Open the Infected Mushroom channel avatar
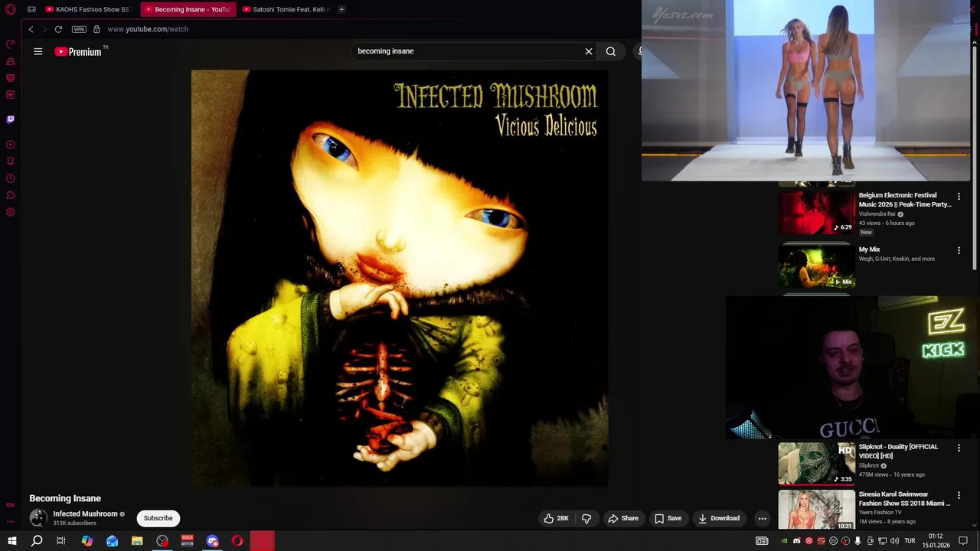The width and height of the screenshot is (980, 551). 38,518
